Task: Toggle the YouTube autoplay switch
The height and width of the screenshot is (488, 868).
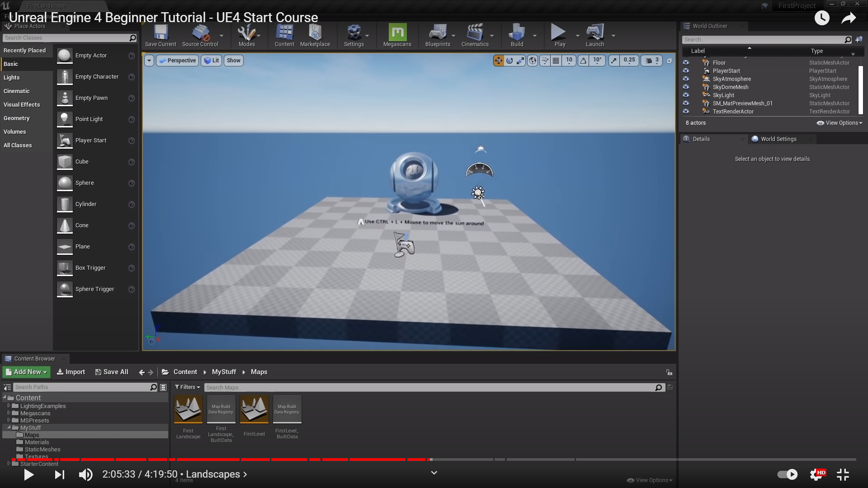Action: point(787,474)
